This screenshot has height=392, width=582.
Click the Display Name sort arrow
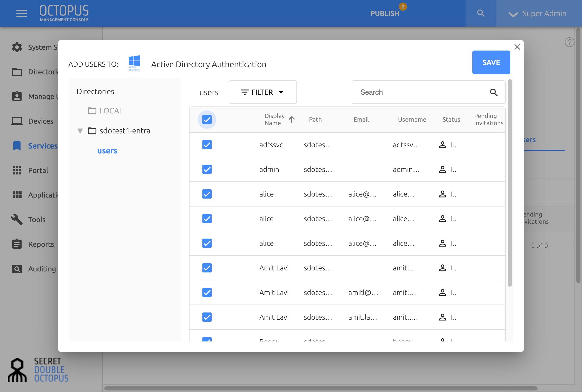(x=292, y=119)
